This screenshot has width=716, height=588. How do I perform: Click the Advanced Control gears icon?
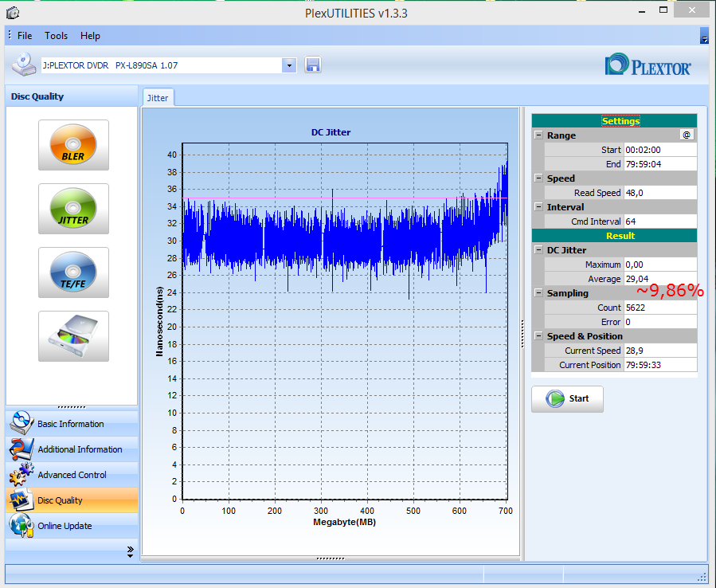click(21, 474)
